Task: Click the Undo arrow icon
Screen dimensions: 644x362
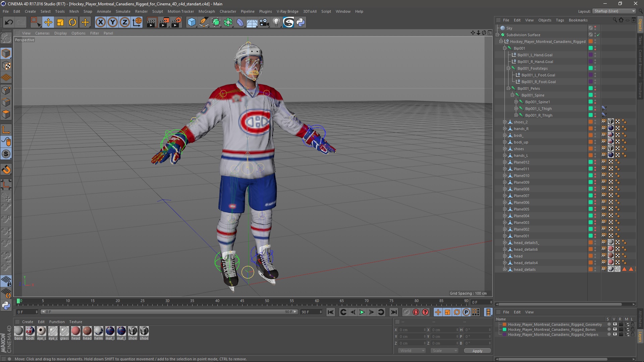Action: point(9,22)
